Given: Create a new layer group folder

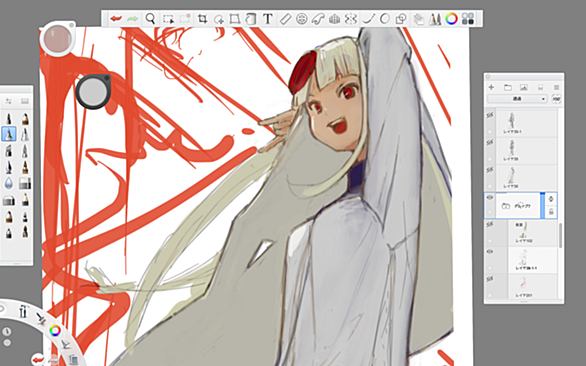Looking at the screenshot, I should 508,87.
